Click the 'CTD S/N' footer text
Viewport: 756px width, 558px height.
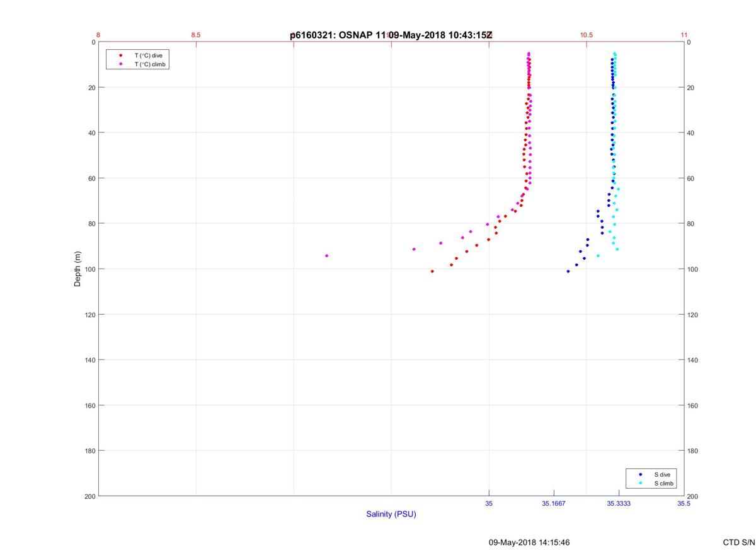[739, 542]
